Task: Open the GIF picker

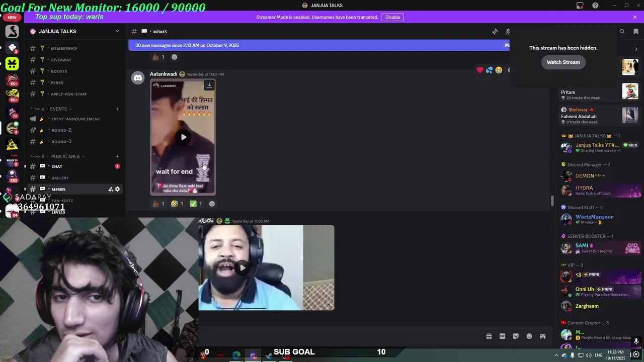Action: pyautogui.click(x=502, y=336)
